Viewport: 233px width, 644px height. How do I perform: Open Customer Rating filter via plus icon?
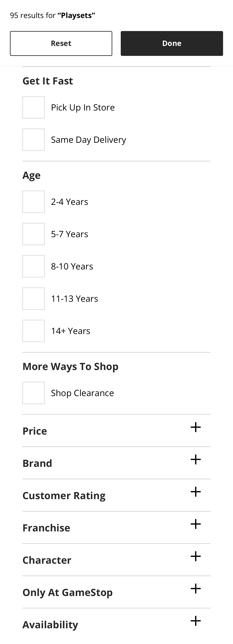(x=196, y=492)
